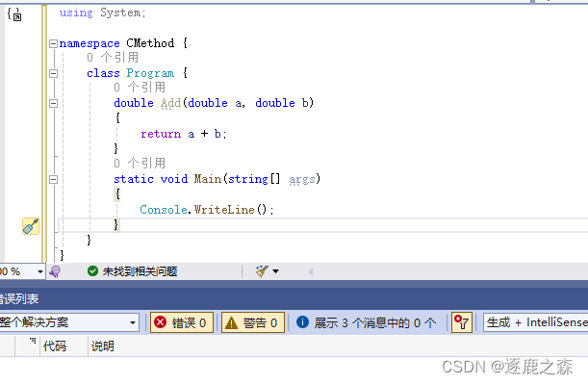Click the code cleanup broom icon
Viewport: 588px width, 384px height.
pos(262,271)
